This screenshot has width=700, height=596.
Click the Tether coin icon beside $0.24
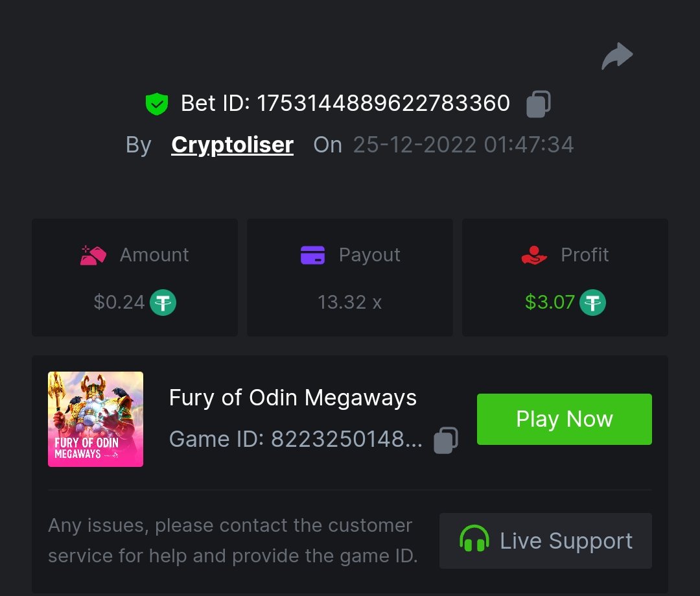tap(163, 302)
